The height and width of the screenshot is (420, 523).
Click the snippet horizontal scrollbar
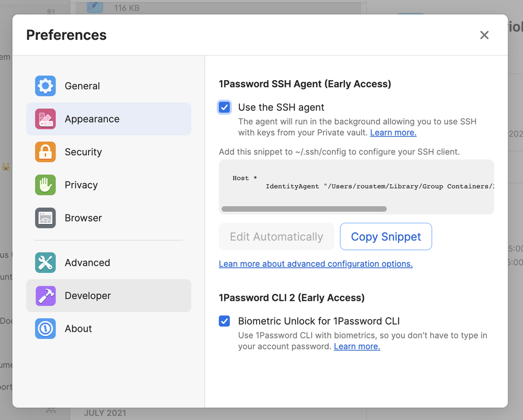pyautogui.click(x=304, y=209)
